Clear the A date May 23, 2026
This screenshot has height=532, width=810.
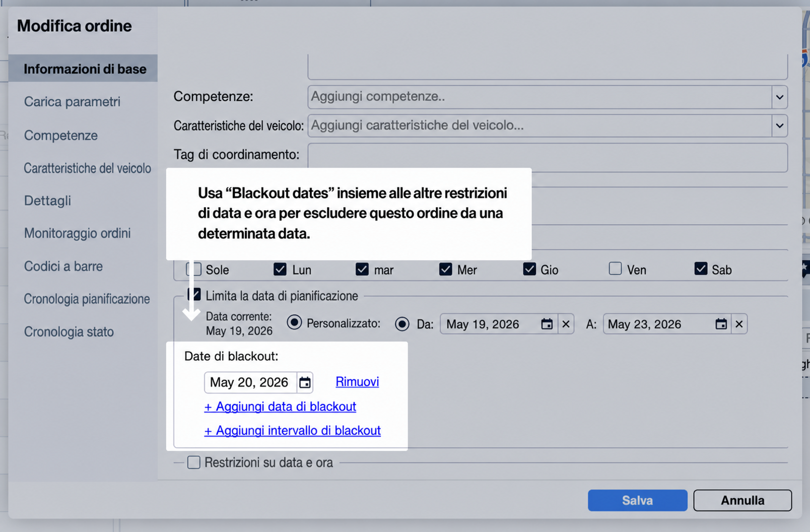(739, 324)
